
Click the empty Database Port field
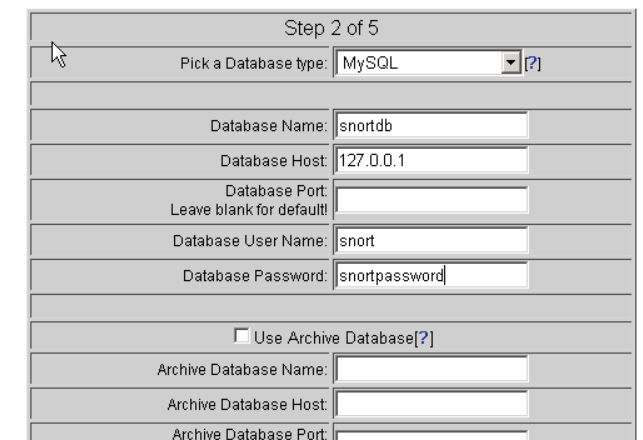(x=431, y=202)
